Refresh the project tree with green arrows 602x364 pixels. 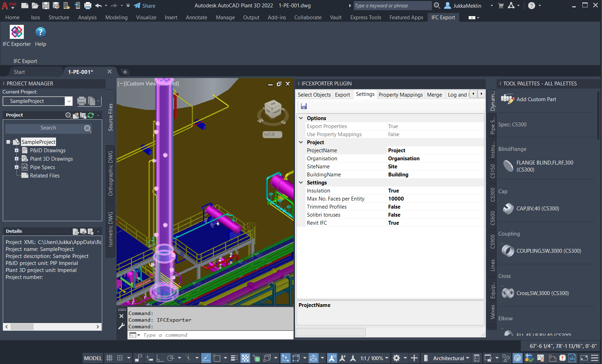[91, 115]
